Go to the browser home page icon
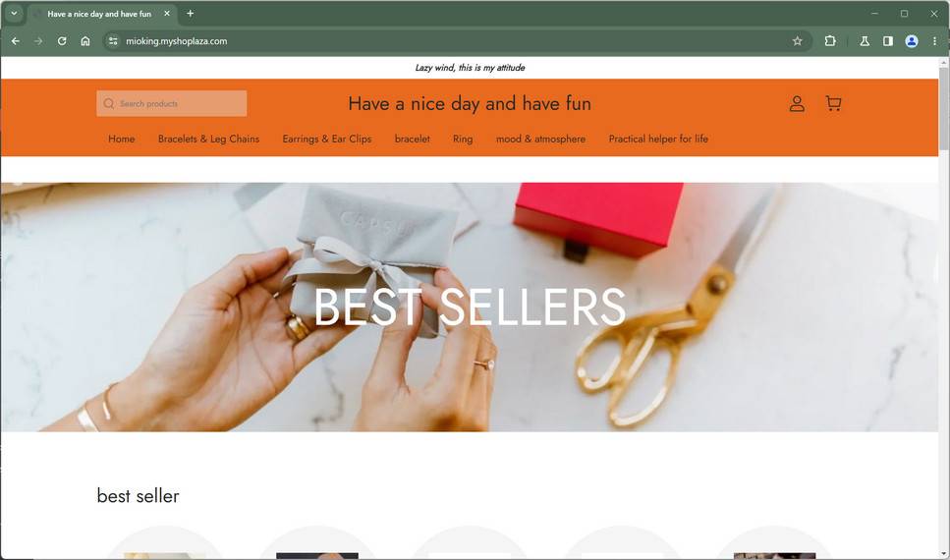Screen dimensions: 950x560 tap(85, 41)
